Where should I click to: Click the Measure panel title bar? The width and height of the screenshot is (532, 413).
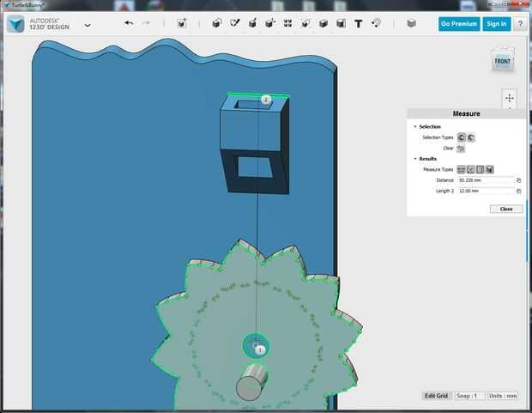tap(466, 114)
